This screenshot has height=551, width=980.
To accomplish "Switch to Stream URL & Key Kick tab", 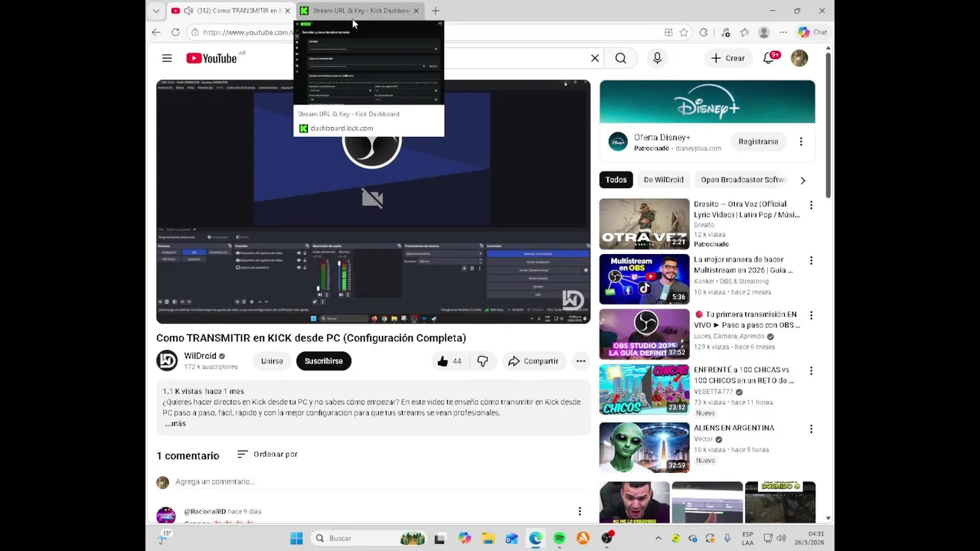I will (360, 11).
